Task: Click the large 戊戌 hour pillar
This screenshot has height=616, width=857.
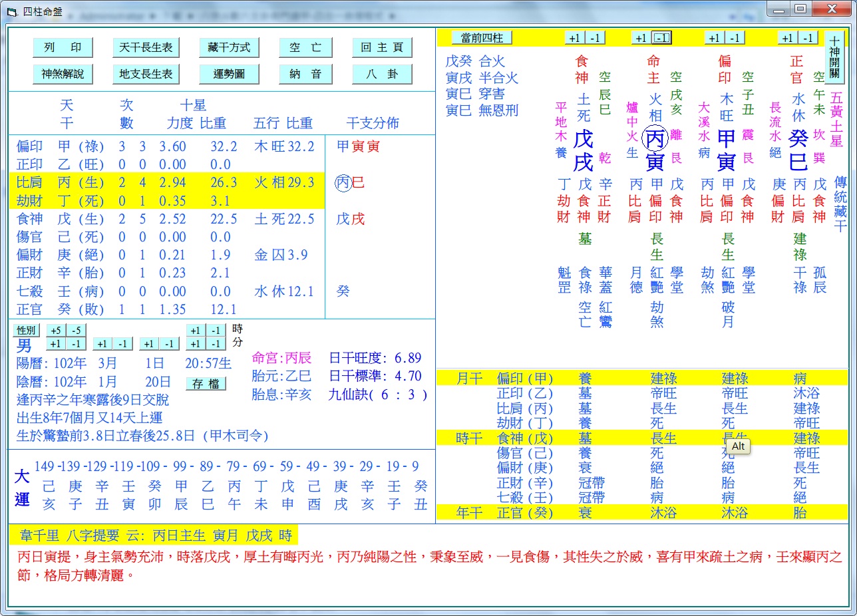Action: 583,150
